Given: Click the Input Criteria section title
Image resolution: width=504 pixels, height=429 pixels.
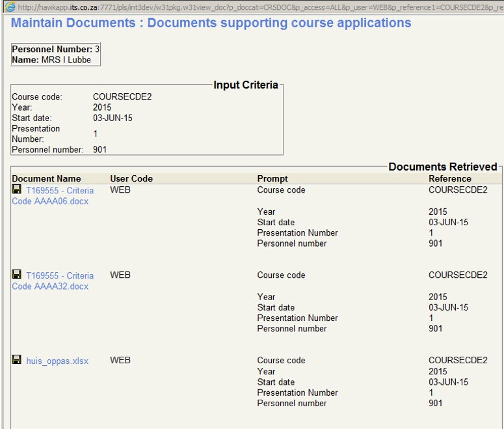Looking at the screenshot, I should pos(246,85).
